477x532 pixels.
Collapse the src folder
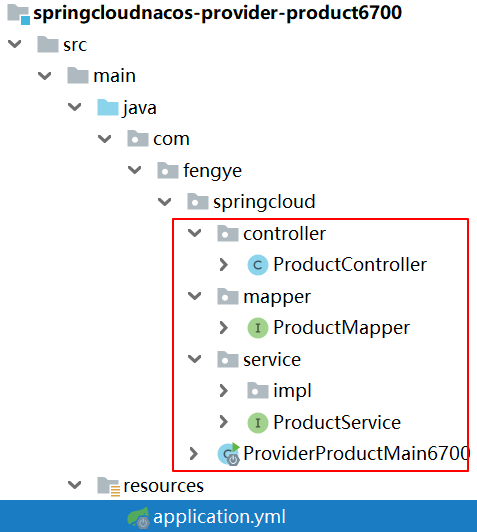click(x=15, y=44)
